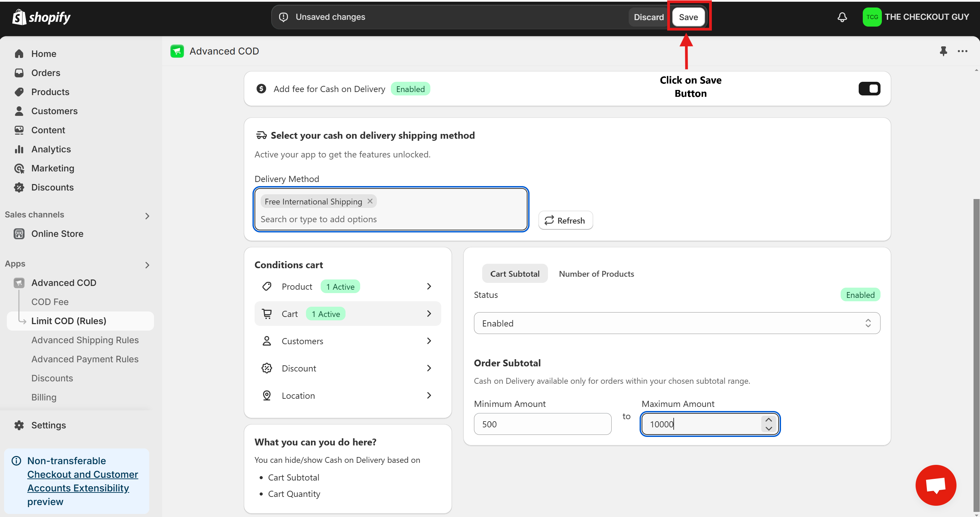Click the Home house icon
The width and height of the screenshot is (980, 517).
point(19,54)
